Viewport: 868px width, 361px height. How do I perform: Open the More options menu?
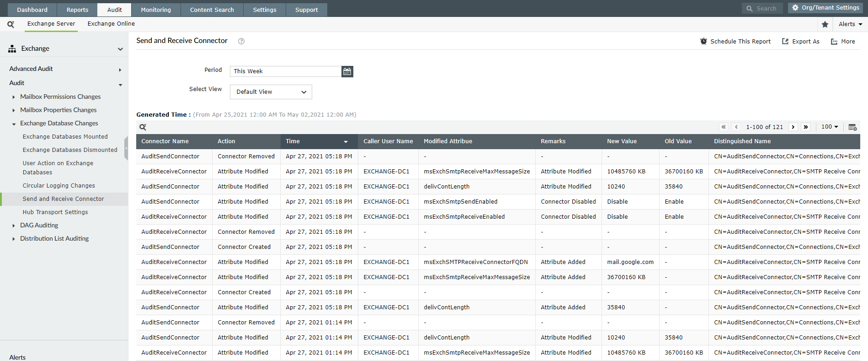pos(843,41)
